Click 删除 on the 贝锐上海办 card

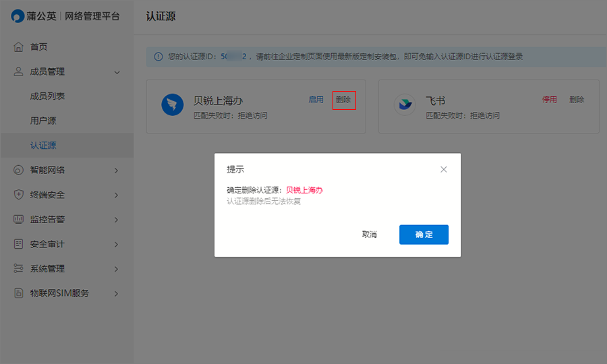tap(343, 100)
